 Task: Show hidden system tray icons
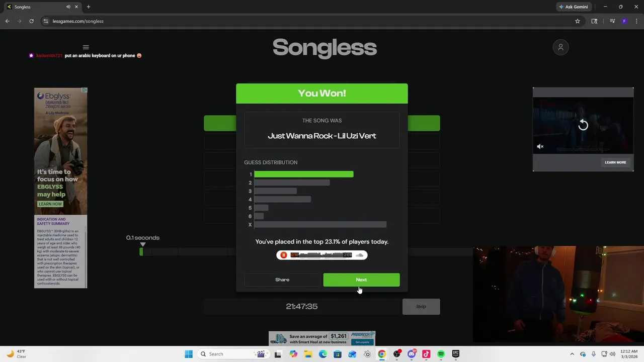tap(572, 354)
